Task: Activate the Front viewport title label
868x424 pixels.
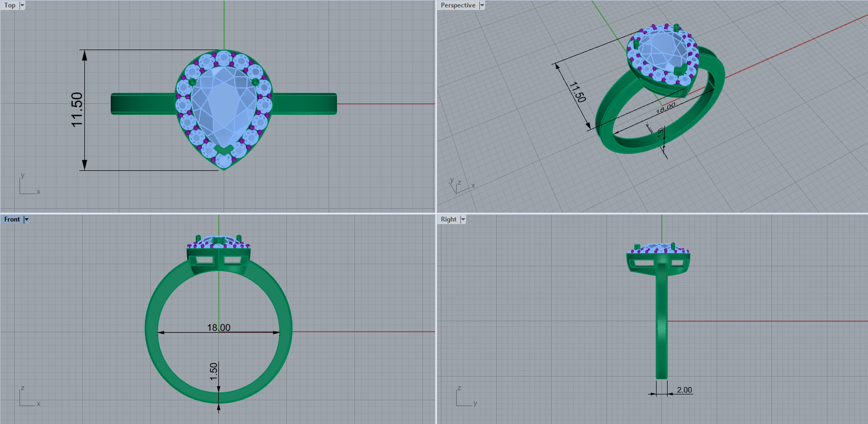Action: click(x=12, y=219)
